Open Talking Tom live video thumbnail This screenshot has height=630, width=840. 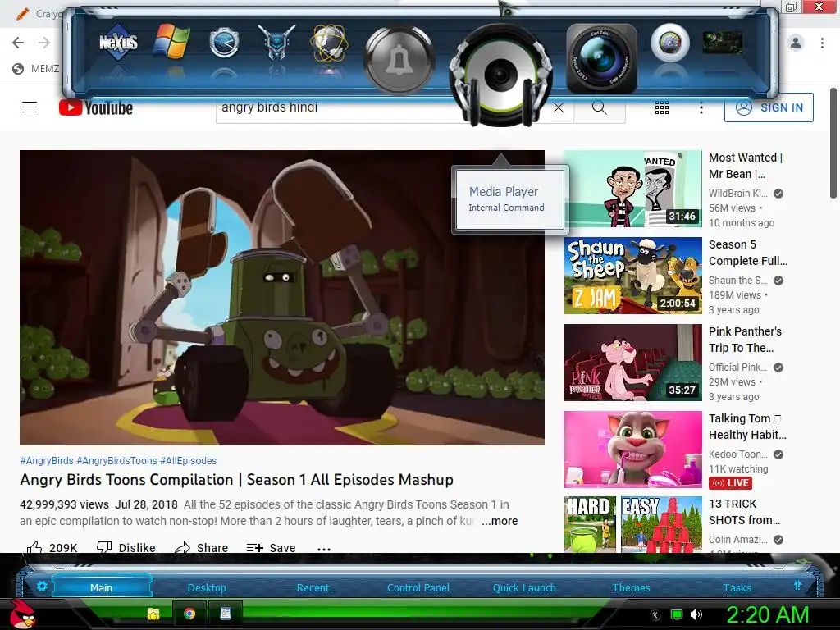(632, 449)
